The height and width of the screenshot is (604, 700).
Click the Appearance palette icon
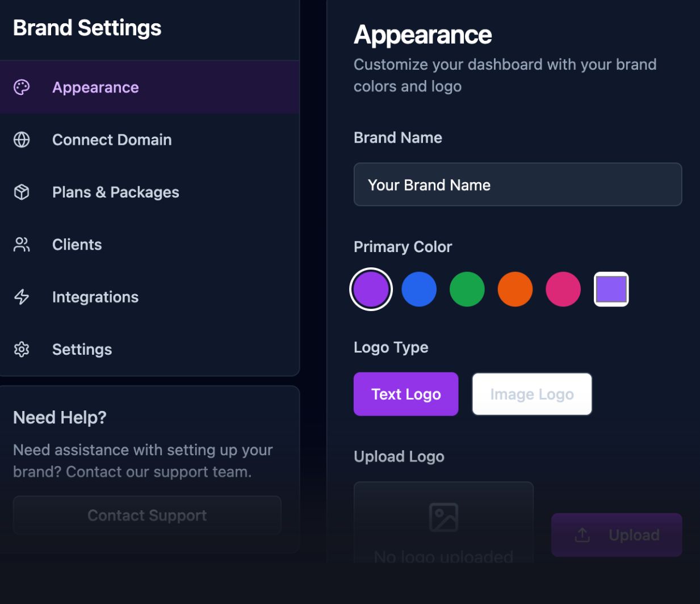coord(22,87)
